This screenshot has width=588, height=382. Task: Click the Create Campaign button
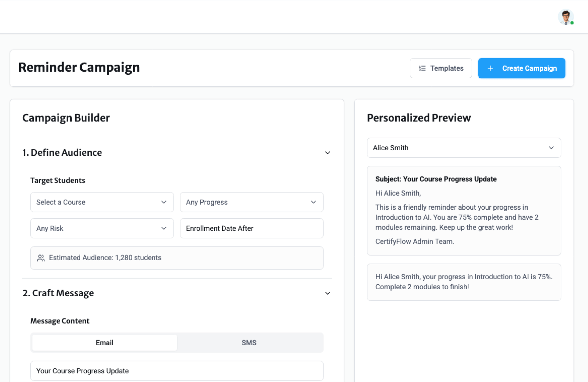tap(522, 68)
